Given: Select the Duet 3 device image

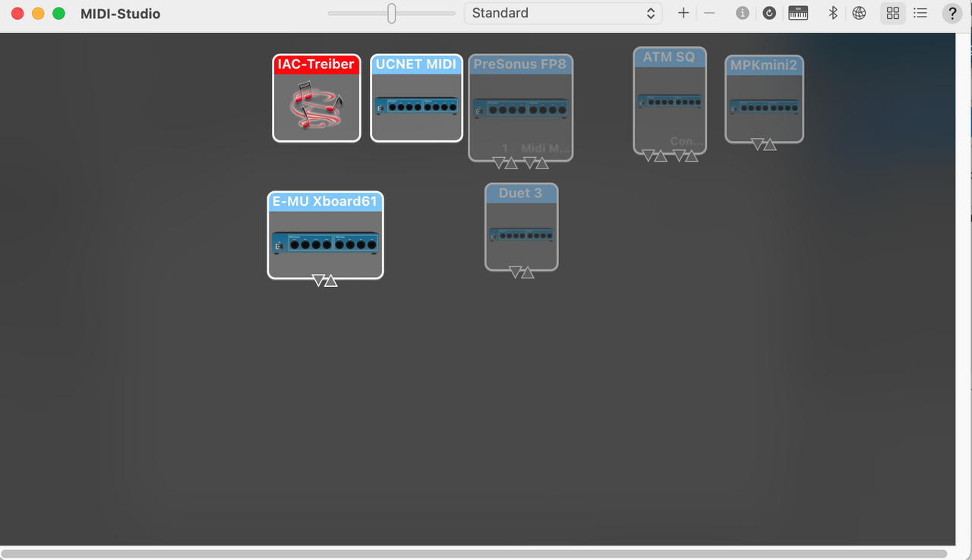Looking at the screenshot, I should point(522,234).
